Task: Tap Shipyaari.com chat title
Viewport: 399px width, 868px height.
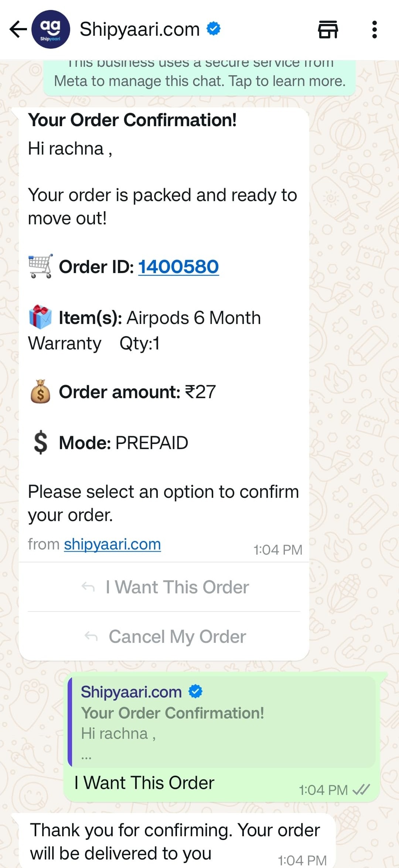Action: pos(140,29)
